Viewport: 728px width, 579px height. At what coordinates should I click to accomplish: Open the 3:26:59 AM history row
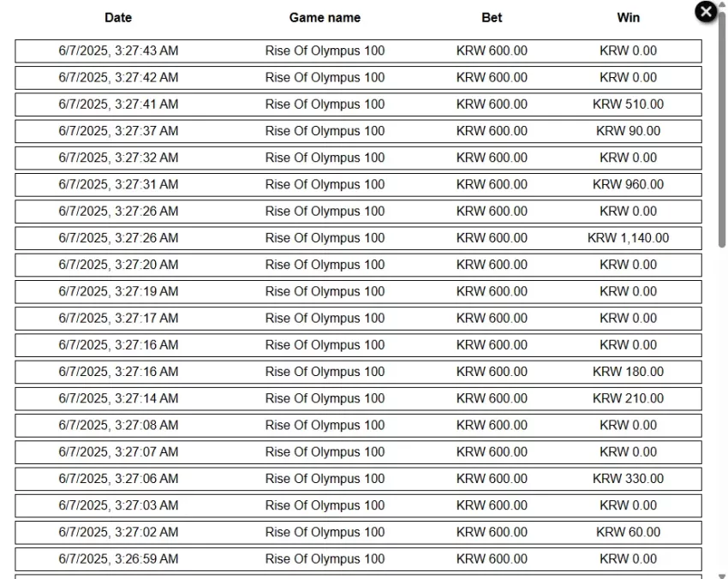[358, 559]
